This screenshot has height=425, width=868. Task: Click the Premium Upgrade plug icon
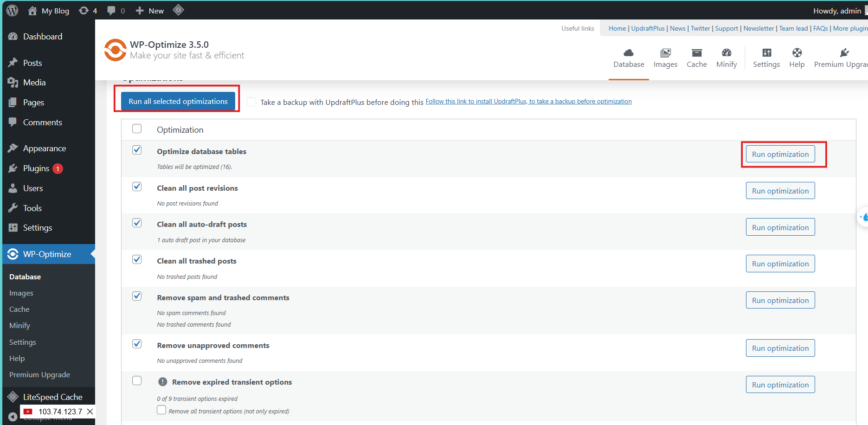pyautogui.click(x=844, y=52)
